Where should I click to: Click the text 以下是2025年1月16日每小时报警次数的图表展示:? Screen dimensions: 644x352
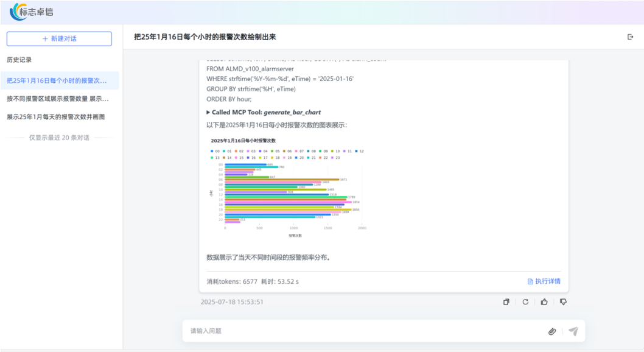[277, 125]
